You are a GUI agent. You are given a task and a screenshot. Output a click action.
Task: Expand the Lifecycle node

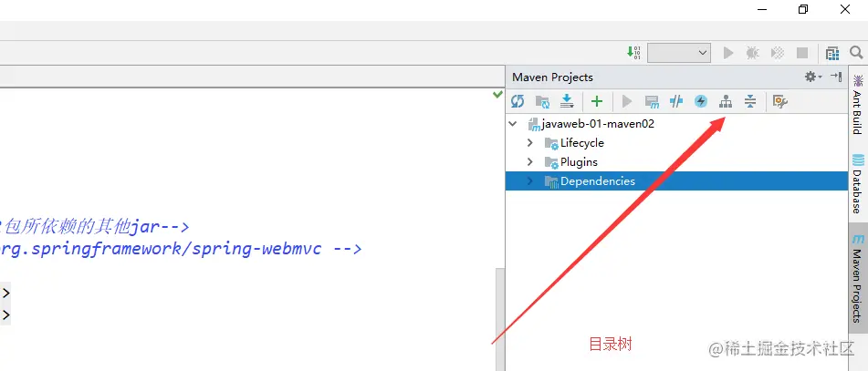point(529,143)
